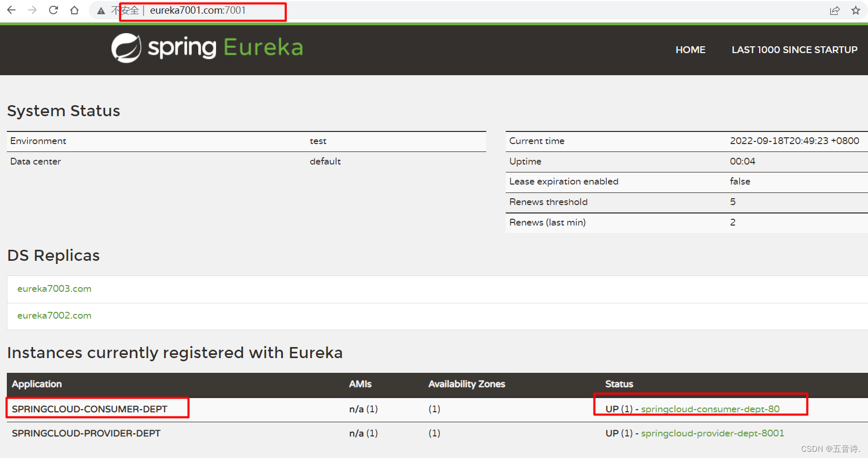Viewport: 868px width, 458px height.
Task: Open the springcloud-consumer-dept-80 instance link
Action: click(x=710, y=409)
